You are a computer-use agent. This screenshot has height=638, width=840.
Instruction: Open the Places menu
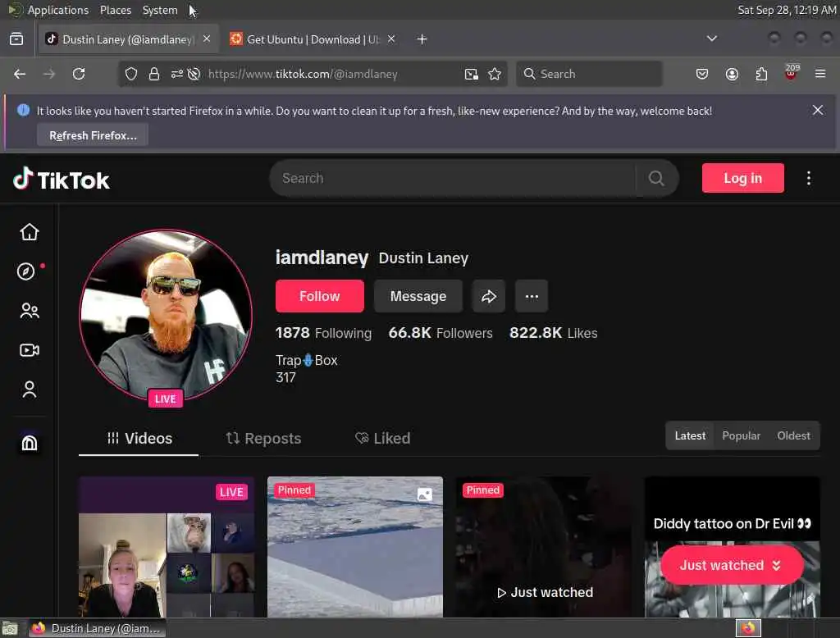pyautogui.click(x=116, y=10)
